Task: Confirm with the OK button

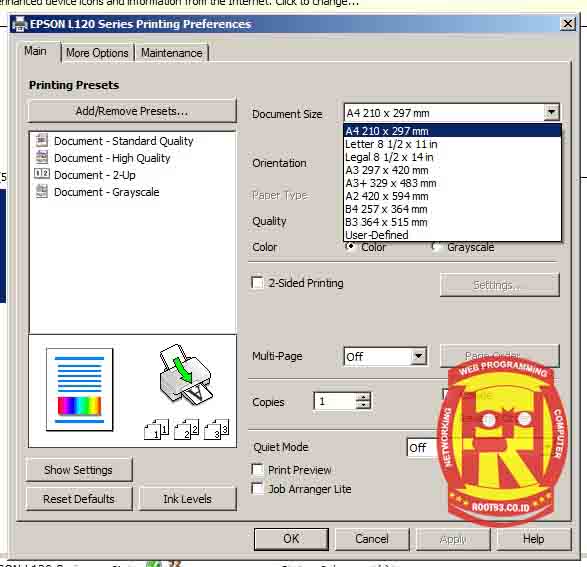Action: pos(291,539)
